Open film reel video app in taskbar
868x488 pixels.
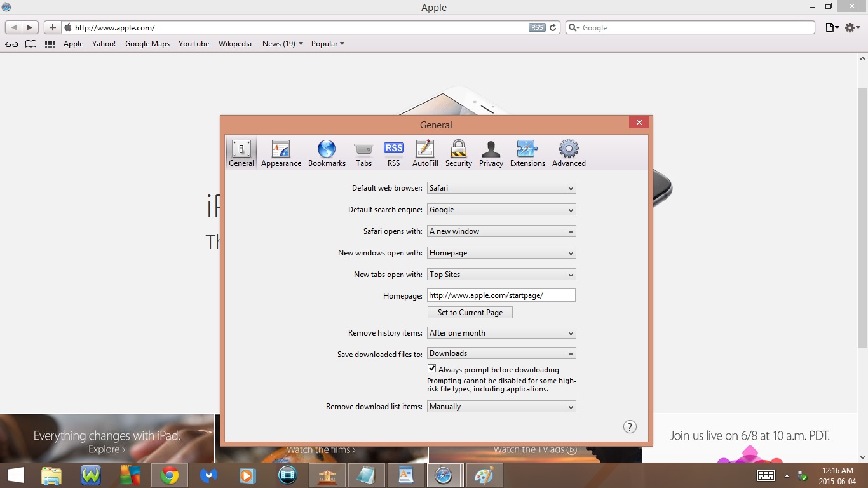point(288,475)
